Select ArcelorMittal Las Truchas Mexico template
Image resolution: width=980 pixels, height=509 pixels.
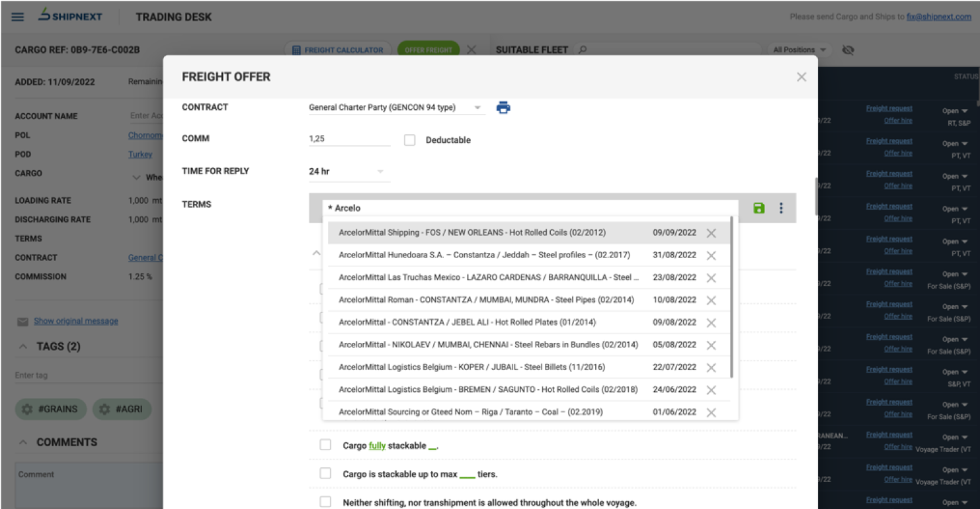[529, 278]
